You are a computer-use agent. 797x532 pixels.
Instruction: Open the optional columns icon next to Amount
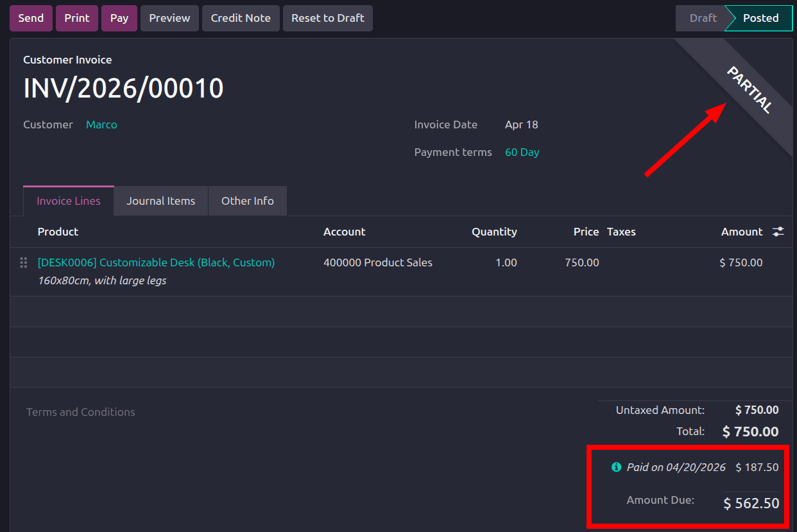(778, 231)
